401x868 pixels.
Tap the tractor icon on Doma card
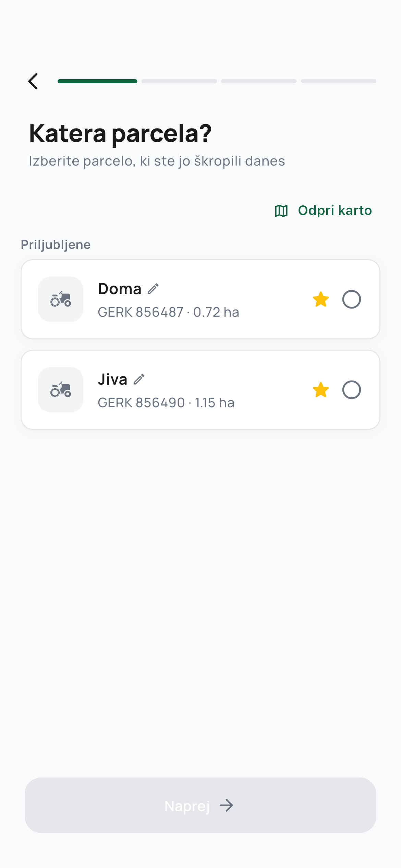point(61,299)
